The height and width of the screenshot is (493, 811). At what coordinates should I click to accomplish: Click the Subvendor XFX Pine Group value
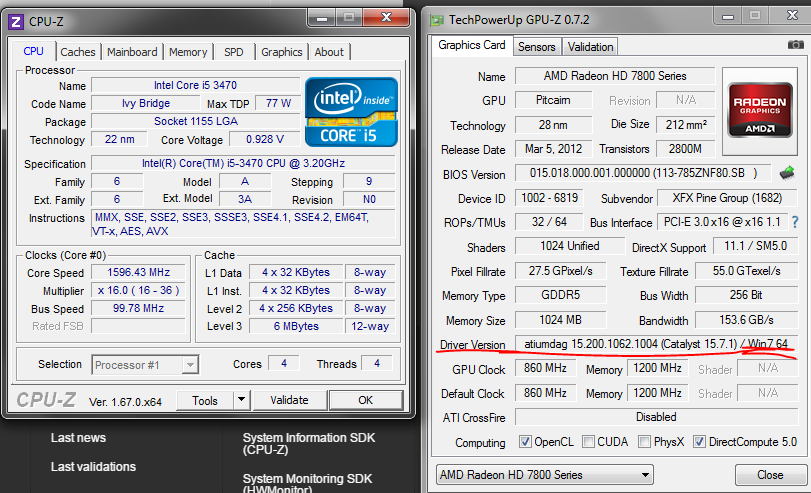point(727,198)
